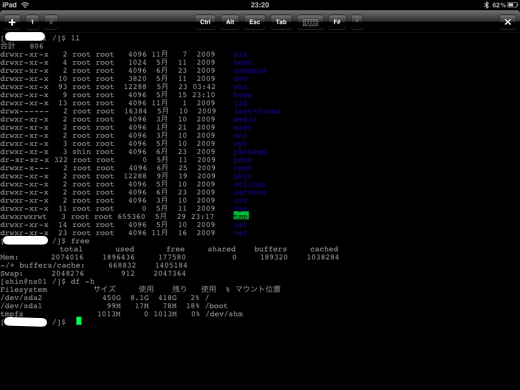This screenshot has width=520, height=390.
Task: Click the 'shin' owner name in listing
Action: pyautogui.click(x=81, y=152)
